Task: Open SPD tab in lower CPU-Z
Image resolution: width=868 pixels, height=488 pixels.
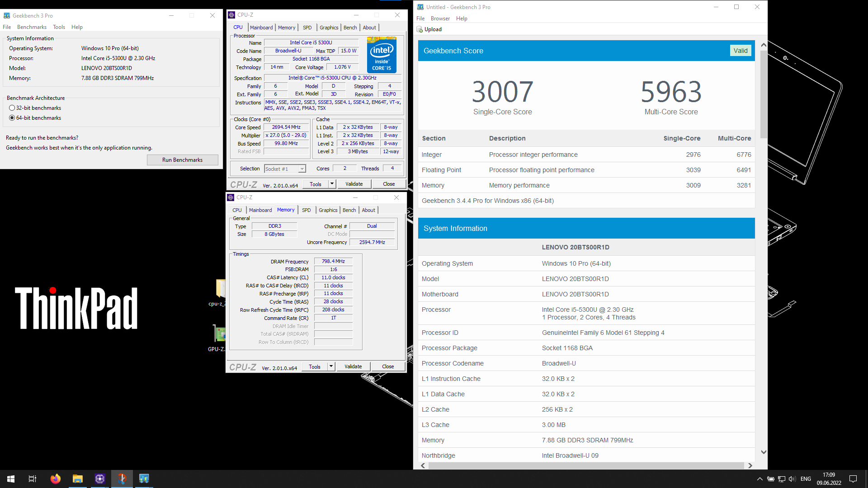Action: click(x=307, y=210)
